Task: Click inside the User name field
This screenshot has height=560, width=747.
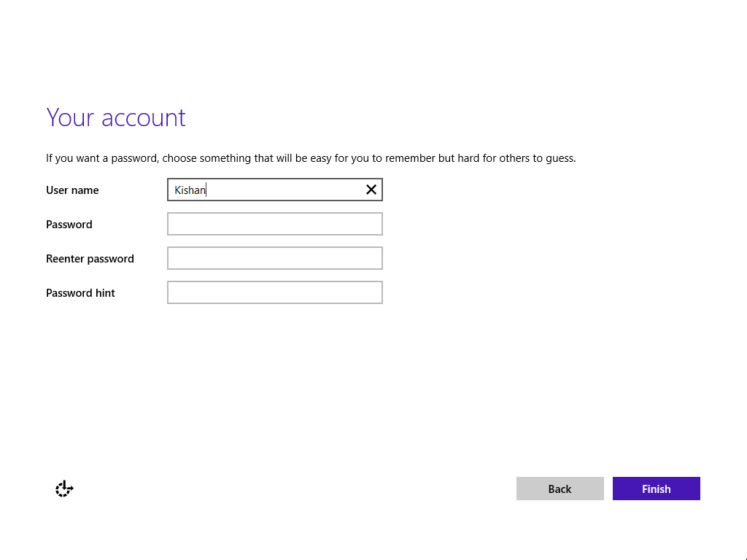Action: pos(275,190)
